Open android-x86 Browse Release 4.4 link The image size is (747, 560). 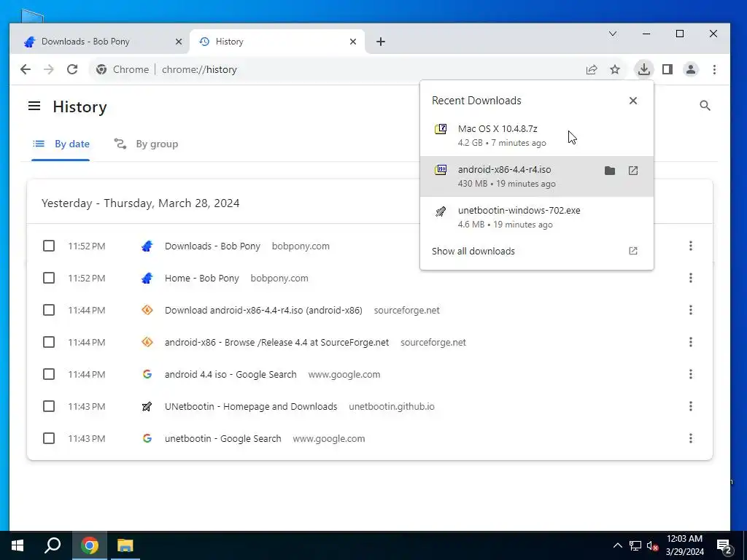(276, 343)
